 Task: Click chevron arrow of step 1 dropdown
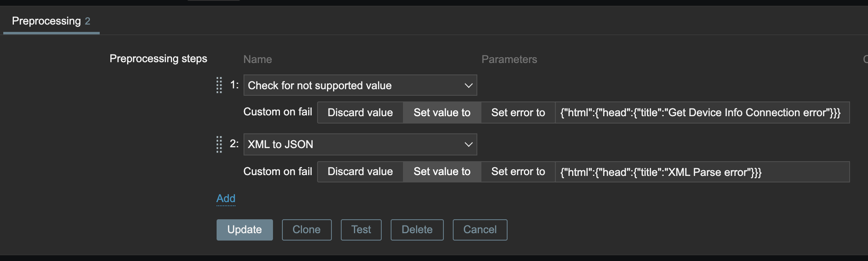[468, 85]
